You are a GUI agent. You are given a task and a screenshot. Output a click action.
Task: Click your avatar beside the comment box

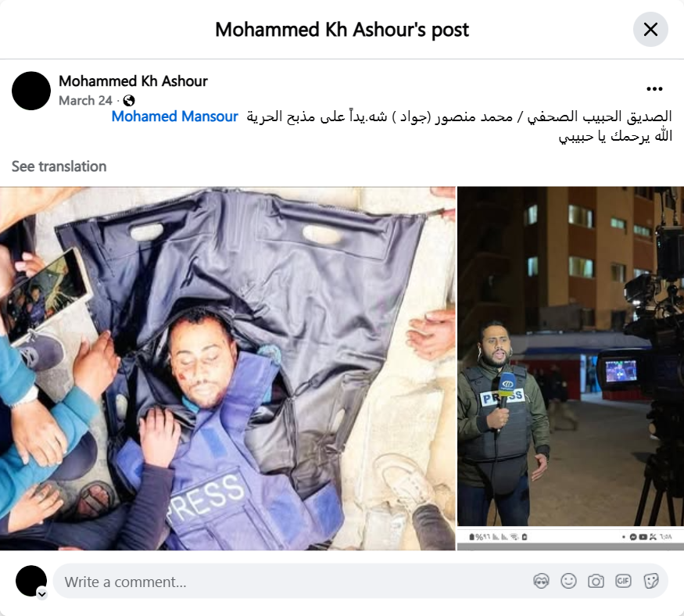tap(31, 581)
